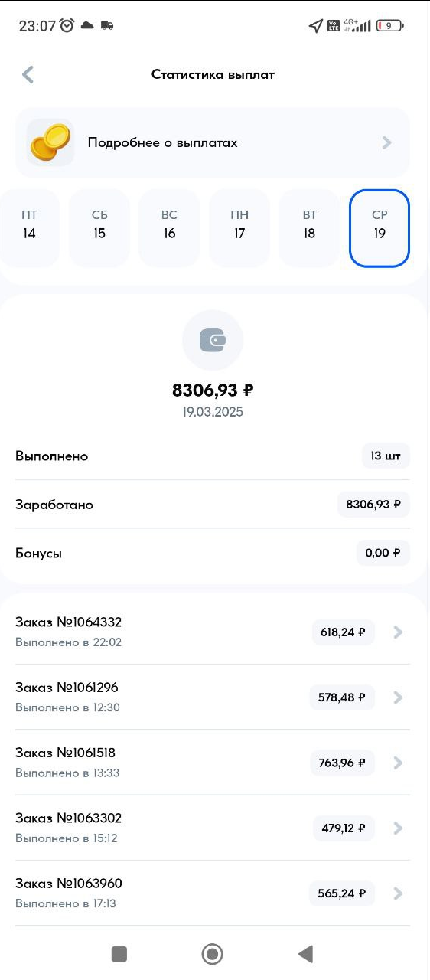Select the СР 19 day tab
The height and width of the screenshot is (980, 430).
(380, 228)
